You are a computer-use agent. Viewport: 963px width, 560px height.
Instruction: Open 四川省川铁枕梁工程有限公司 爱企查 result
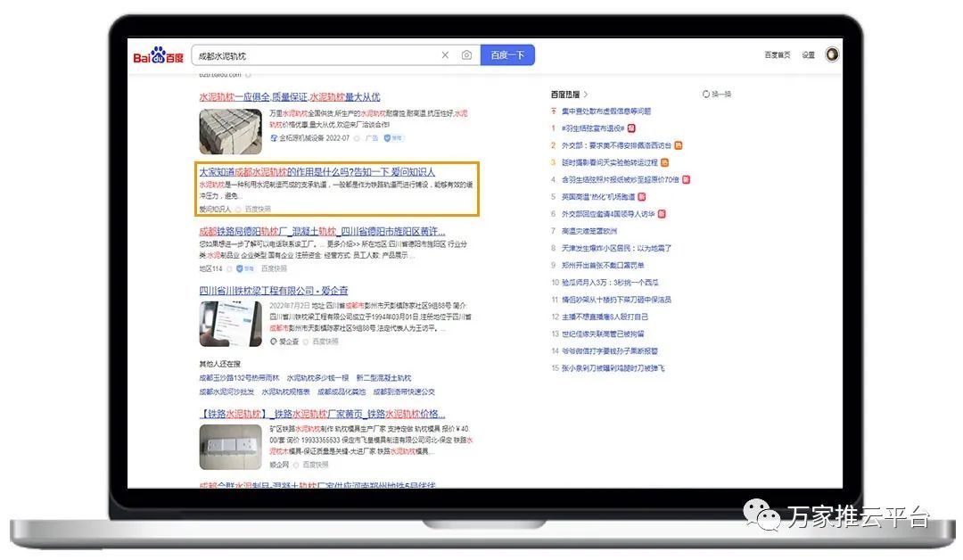click(274, 291)
